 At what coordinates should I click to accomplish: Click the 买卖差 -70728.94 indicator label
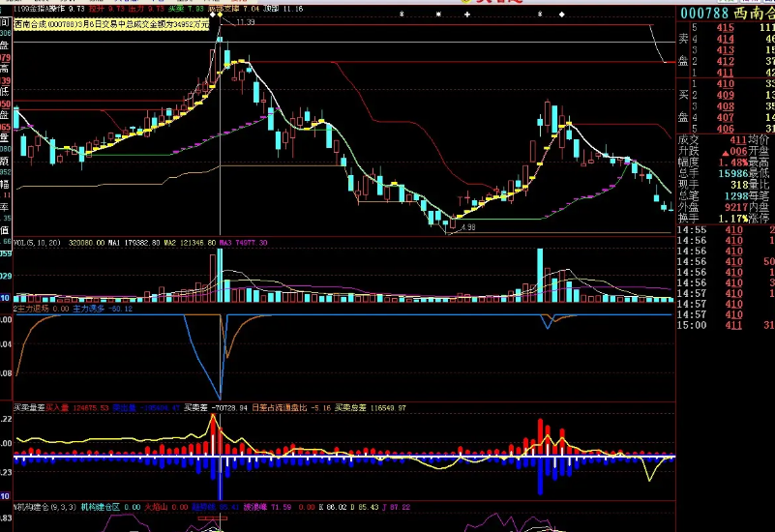coord(216,408)
